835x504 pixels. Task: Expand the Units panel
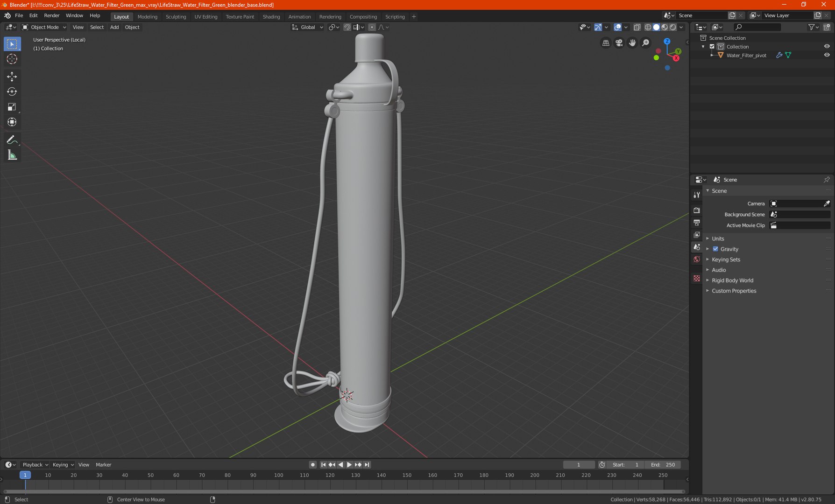(718, 238)
